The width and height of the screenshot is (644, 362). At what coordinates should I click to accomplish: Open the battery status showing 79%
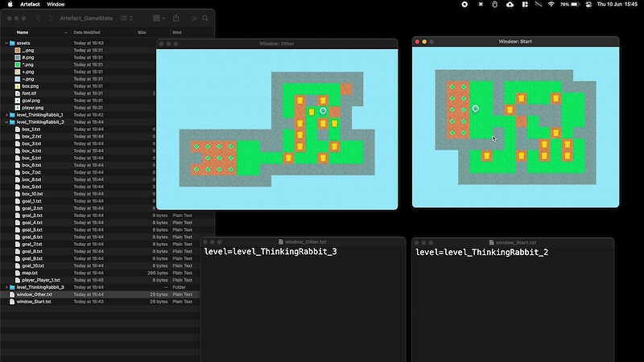coord(570,4)
